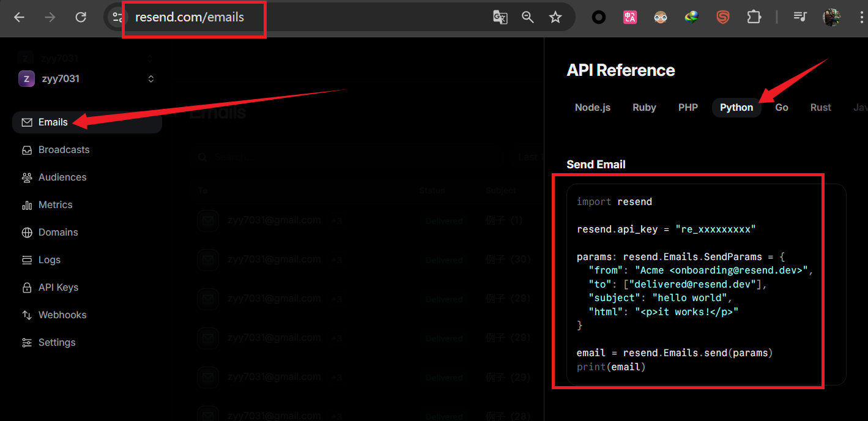Open the media control music icon

click(800, 17)
